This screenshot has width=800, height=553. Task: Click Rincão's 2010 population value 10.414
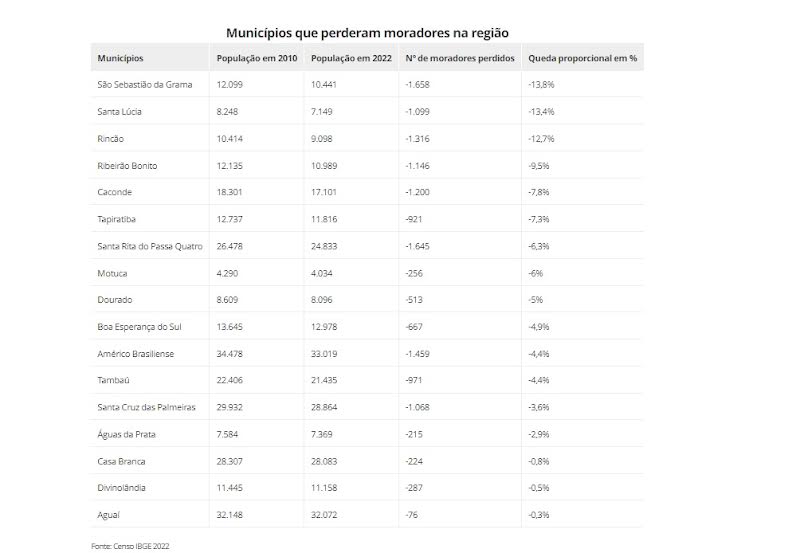pyautogui.click(x=229, y=139)
